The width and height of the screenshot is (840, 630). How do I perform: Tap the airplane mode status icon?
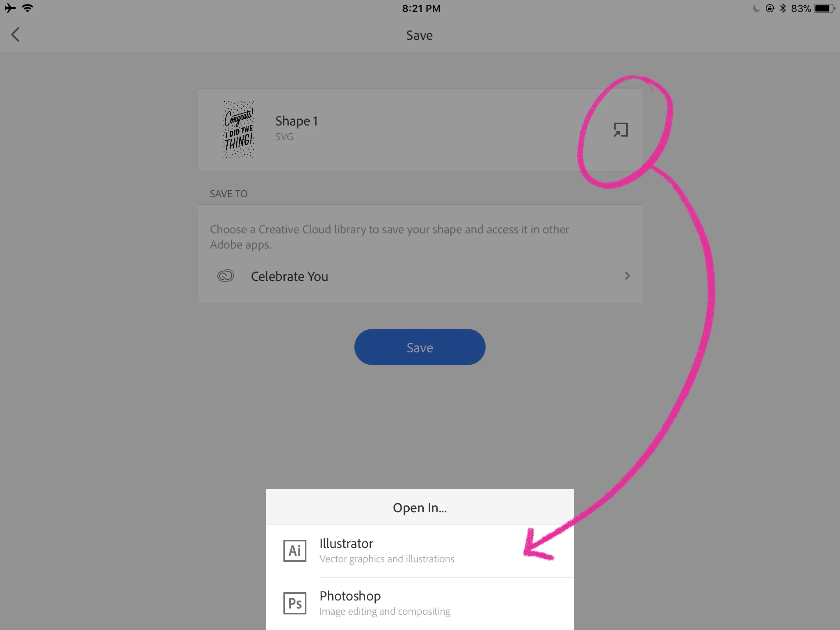tap(10, 8)
